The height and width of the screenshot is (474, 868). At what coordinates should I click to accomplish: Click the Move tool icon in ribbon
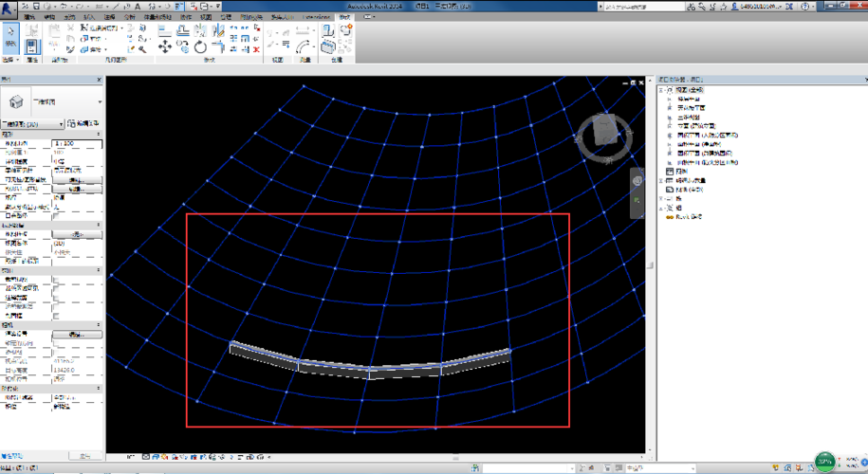point(165,46)
